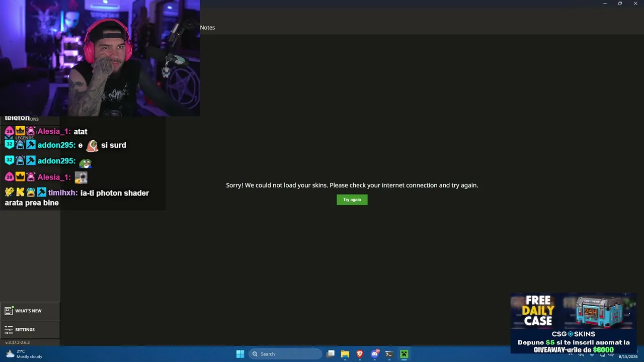Image resolution: width=644 pixels, height=362 pixels.
Task: Click the taskbar Search box
Action: click(x=285, y=354)
